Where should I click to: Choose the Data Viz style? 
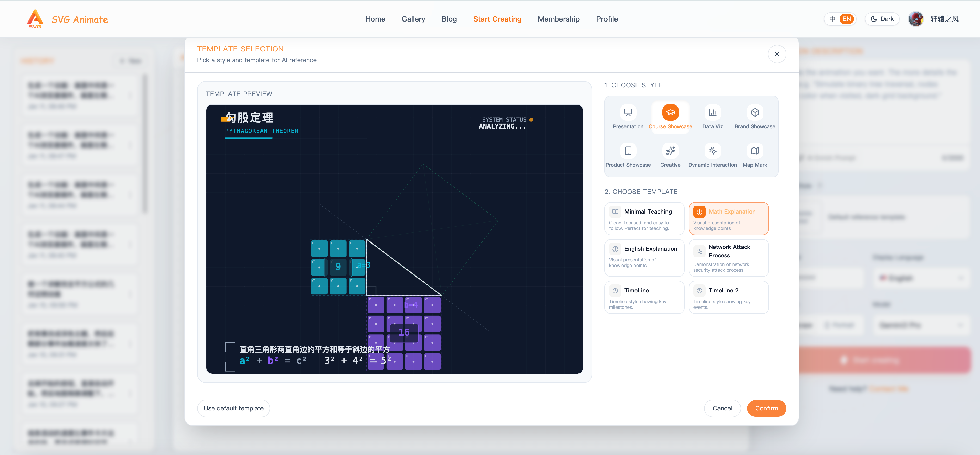tap(713, 117)
